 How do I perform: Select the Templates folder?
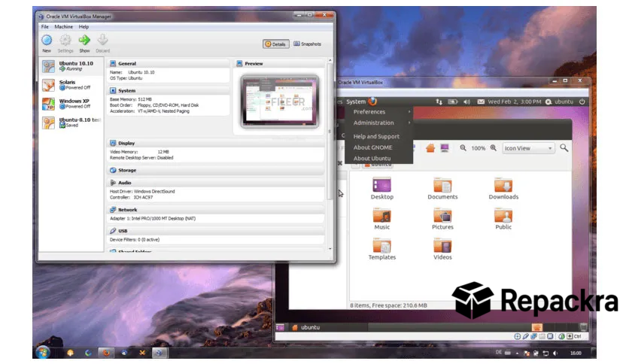pos(382,249)
